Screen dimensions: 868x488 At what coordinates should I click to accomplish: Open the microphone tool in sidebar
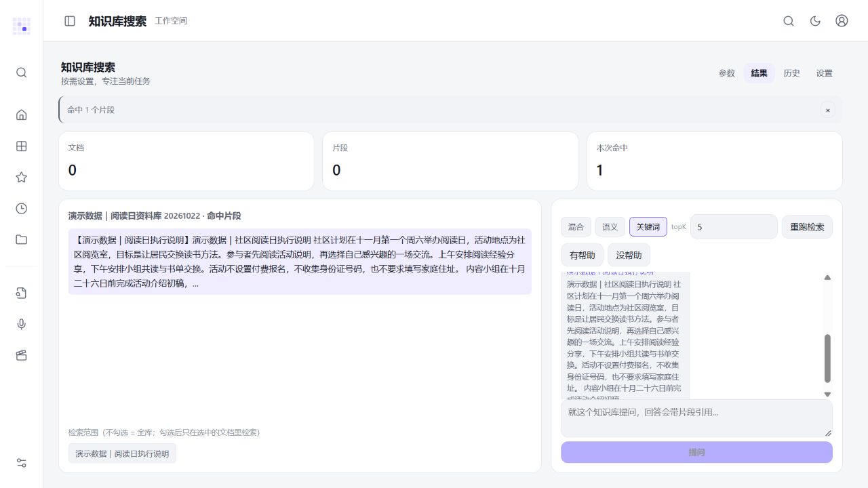[21, 324]
